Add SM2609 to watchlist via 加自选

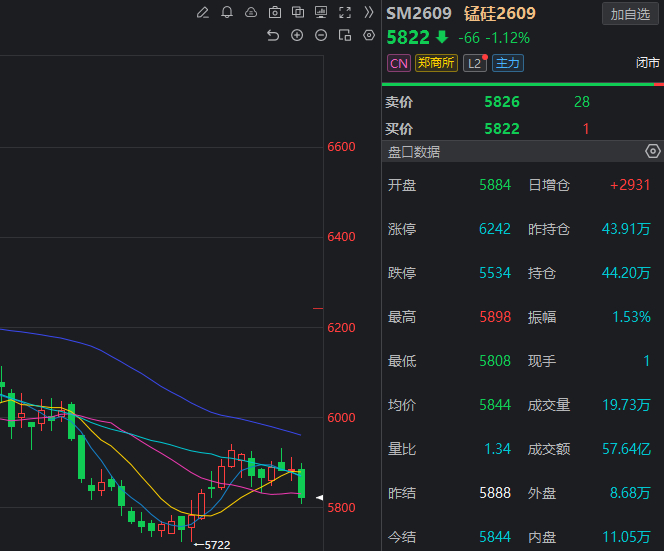[x=630, y=14]
